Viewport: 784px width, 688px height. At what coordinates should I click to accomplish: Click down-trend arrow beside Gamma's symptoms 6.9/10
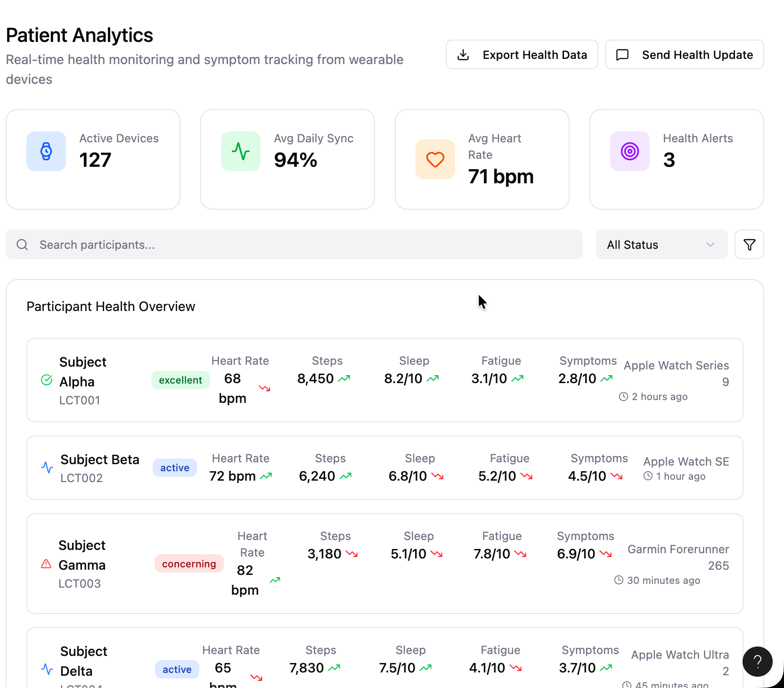[606, 554]
